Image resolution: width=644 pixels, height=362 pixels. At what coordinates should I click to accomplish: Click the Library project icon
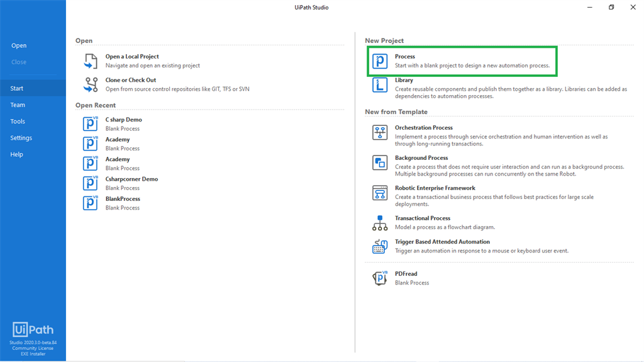point(379,85)
